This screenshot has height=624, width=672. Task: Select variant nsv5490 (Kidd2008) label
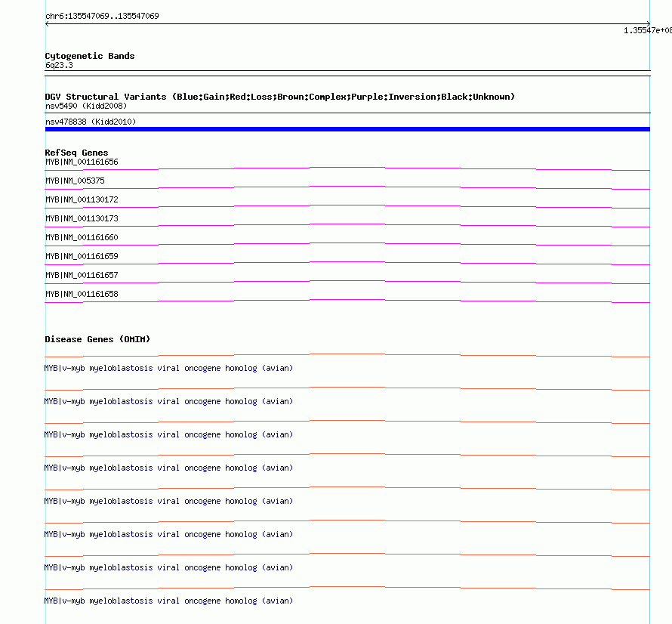[86, 106]
